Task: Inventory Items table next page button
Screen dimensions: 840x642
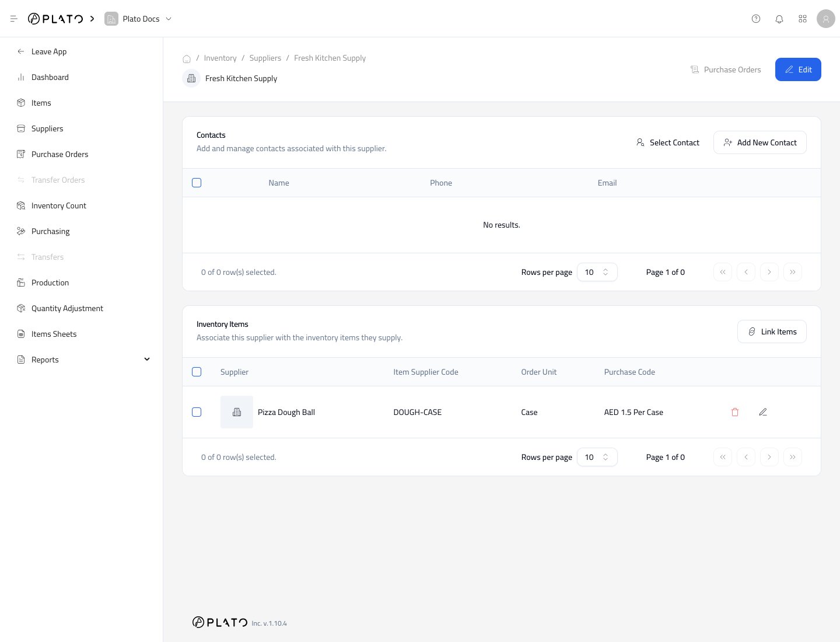Action: [769, 457]
